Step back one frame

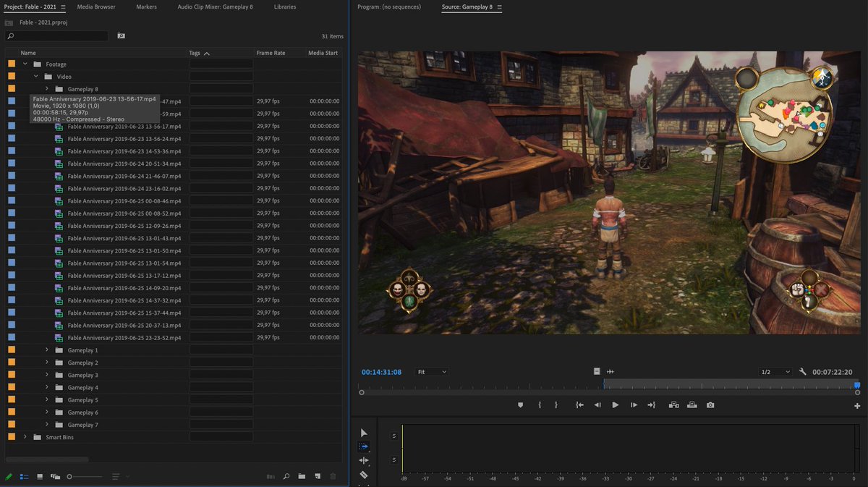597,405
